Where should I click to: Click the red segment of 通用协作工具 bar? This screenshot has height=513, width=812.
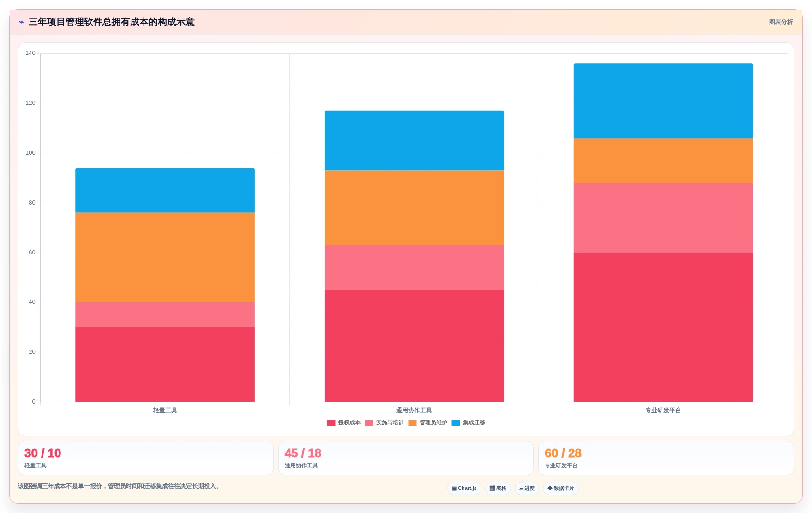tap(414, 346)
